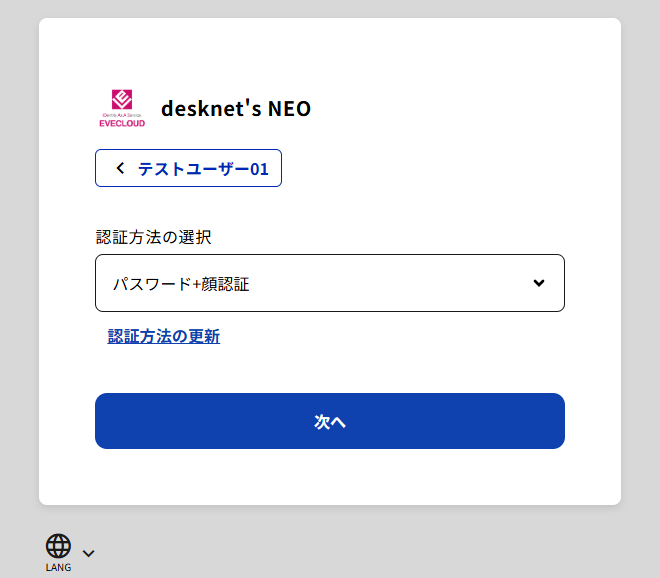This screenshot has height=578, width=660.
Task: Click the LANG label under the globe
Action: coord(59,568)
